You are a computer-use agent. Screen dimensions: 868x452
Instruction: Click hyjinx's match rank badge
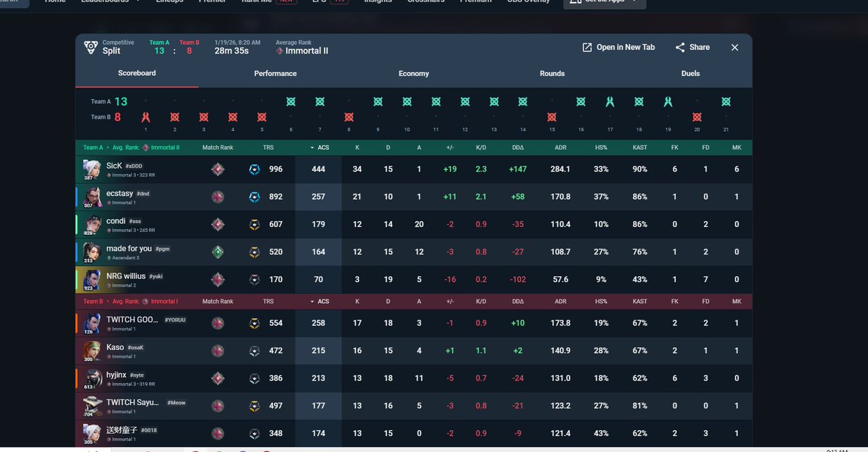tap(217, 378)
